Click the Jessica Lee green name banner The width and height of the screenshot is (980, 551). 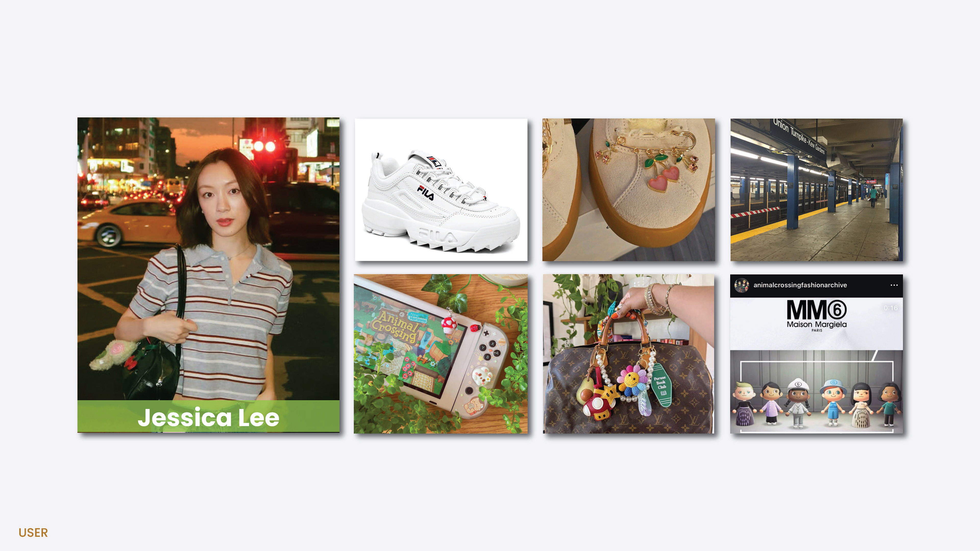pyautogui.click(x=208, y=416)
